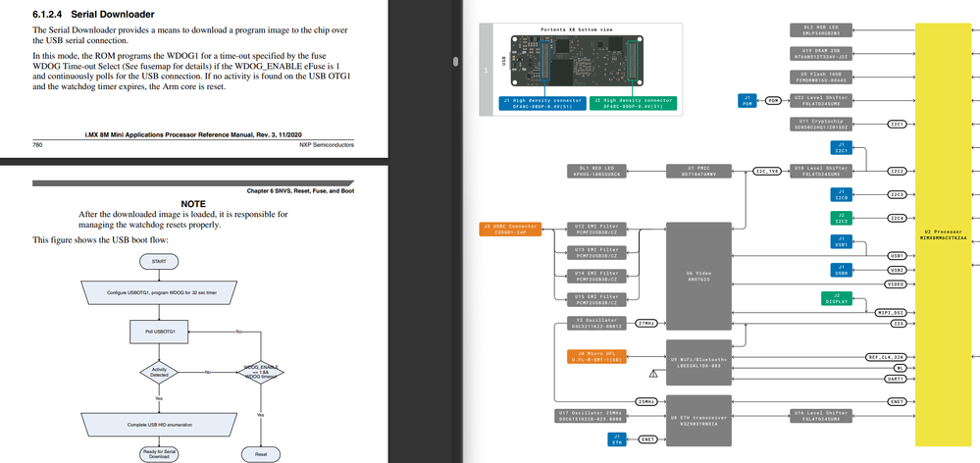Image resolution: width=980 pixels, height=463 pixels.
Task: Click the 'U16 Level Shifter' block
Action: pyautogui.click(x=822, y=416)
